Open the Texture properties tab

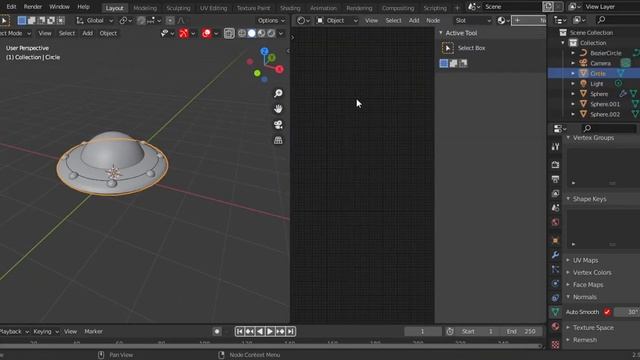point(555,344)
